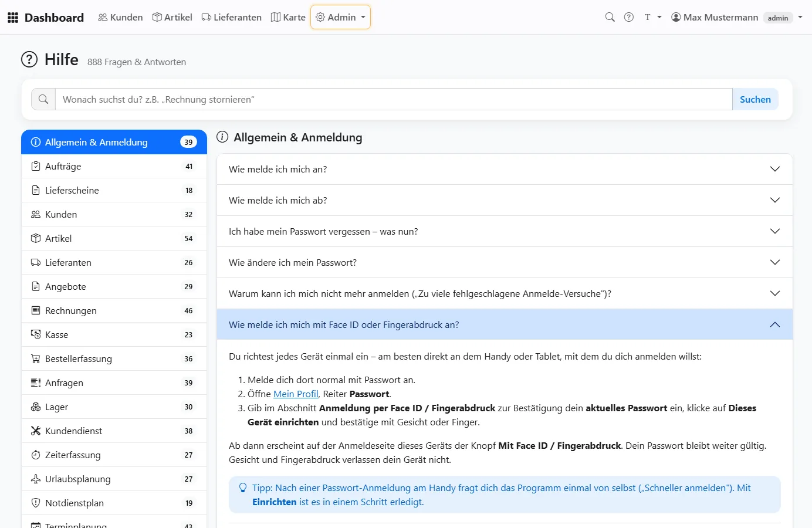Open Lieferanten in the top navigation
812x528 pixels.
[232, 18]
